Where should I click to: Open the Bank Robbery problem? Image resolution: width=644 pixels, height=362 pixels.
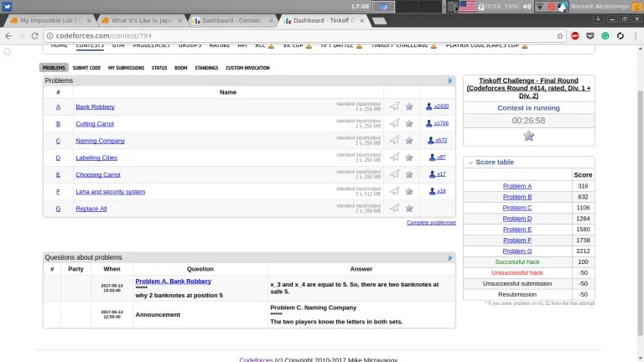(x=95, y=106)
